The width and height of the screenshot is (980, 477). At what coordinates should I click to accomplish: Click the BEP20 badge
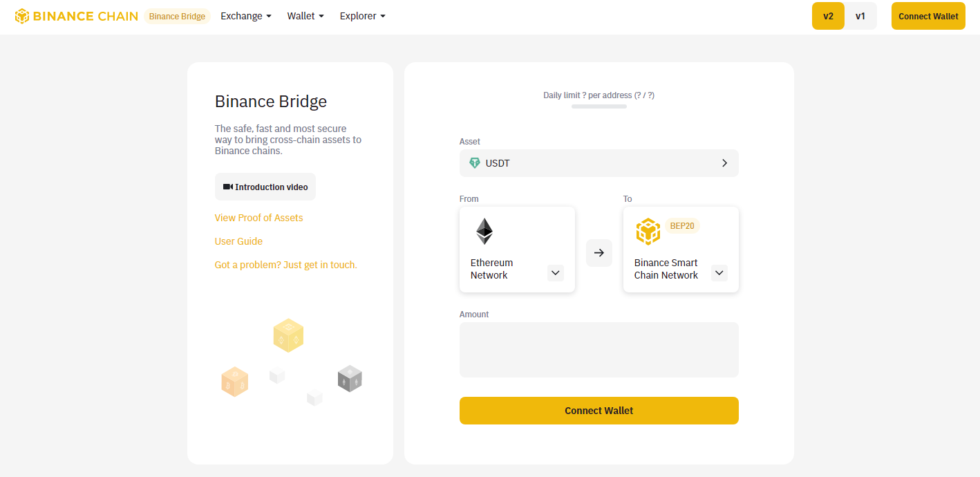(x=682, y=226)
